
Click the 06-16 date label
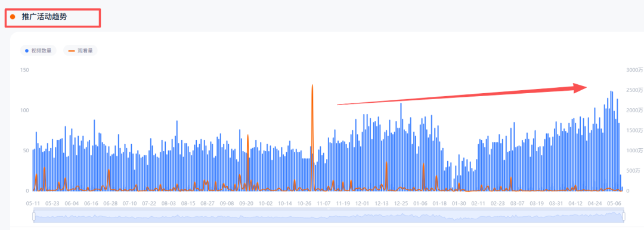(x=91, y=203)
